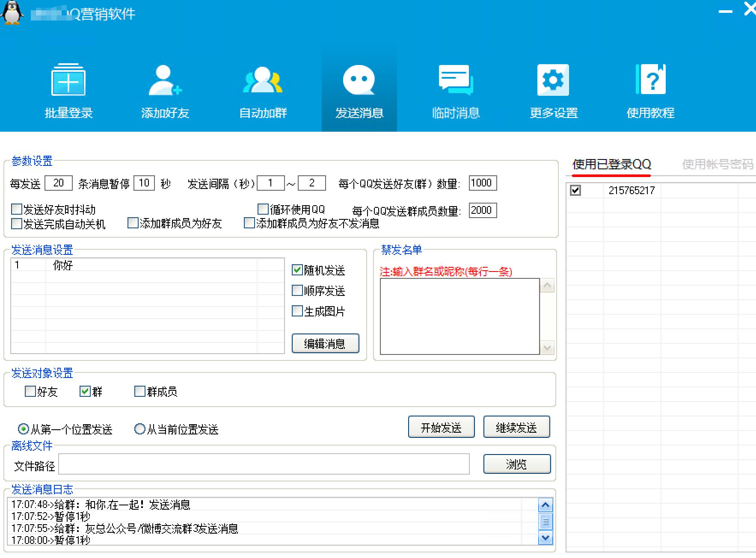Image resolution: width=756 pixels, height=558 pixels.
Task: Click 编辑消息 button
Action: tap(325, 343)
